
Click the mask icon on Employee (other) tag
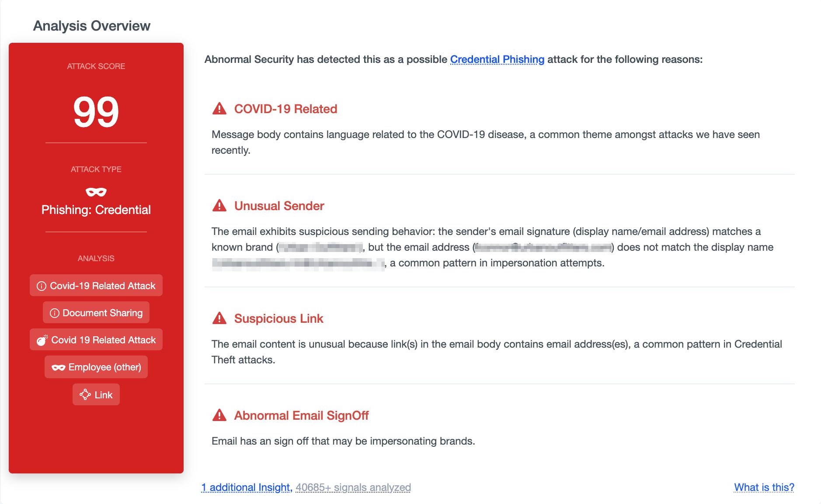coord(59,367)
